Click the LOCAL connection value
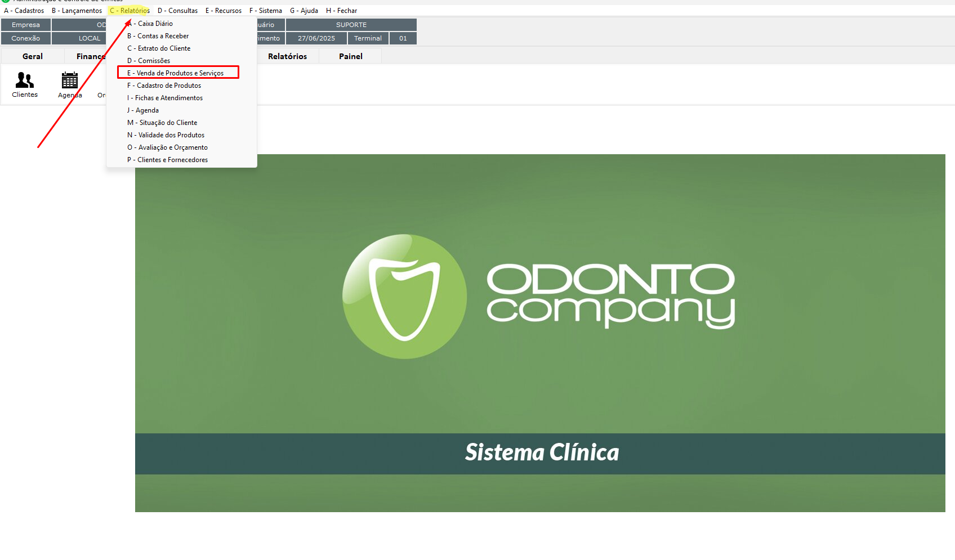 tap(79, 38)
